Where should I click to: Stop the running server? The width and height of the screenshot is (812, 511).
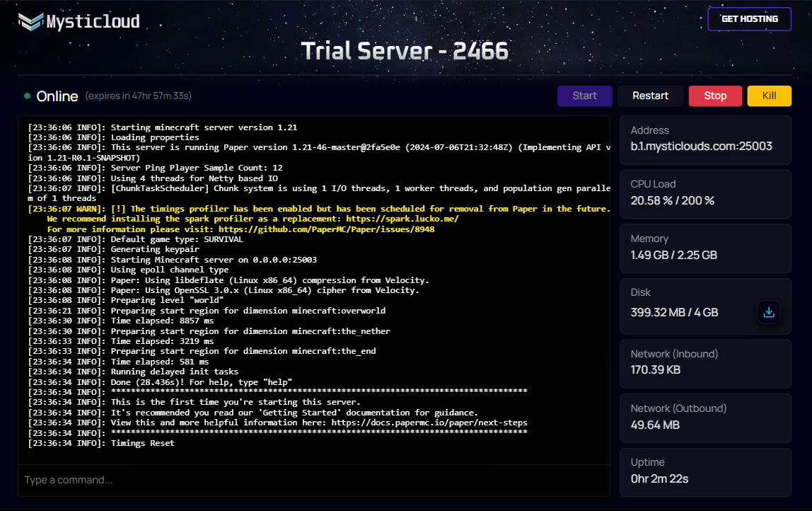click(715, 96)
